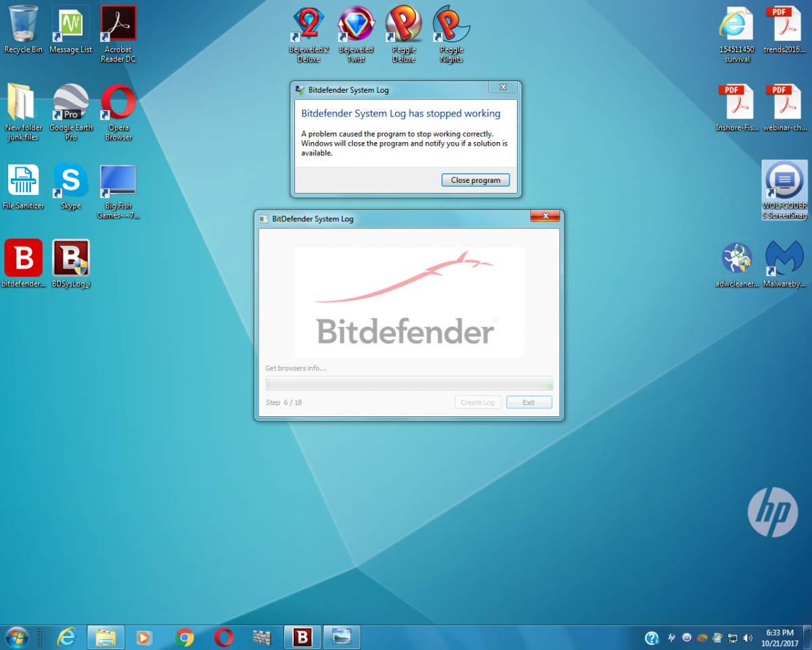Open the Recycle Bin desktop icon
The image size is (812, 650).
tap(23, 30)
